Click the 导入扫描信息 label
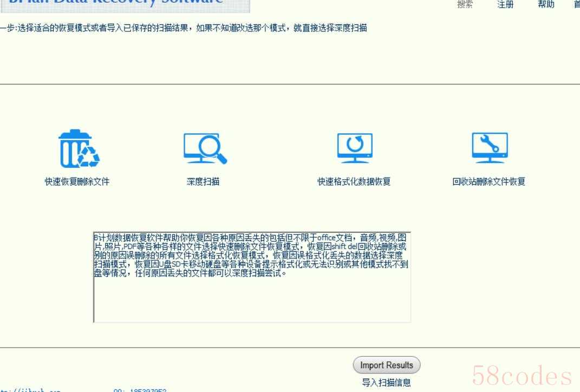Viewport: 580px width, 392px height. point(386,383)
